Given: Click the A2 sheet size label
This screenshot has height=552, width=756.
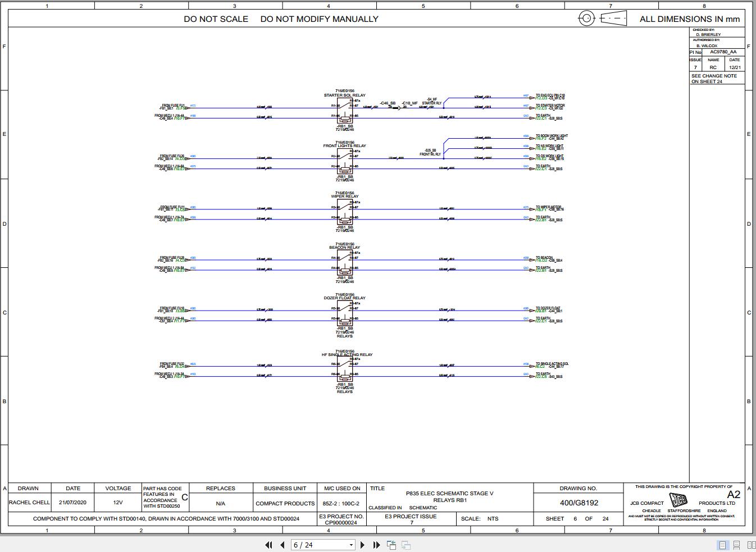Looking at the screenshot, I should coord(734,495).
